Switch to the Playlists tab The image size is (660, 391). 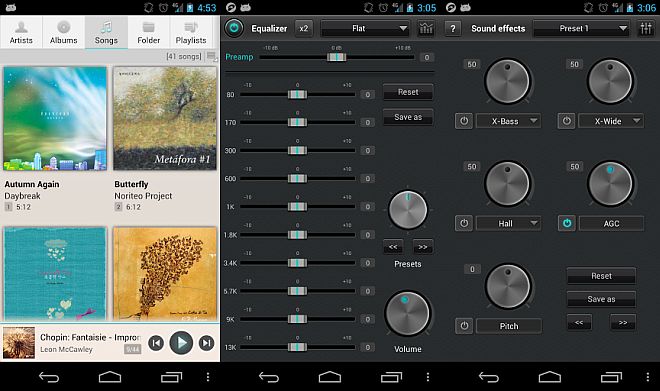coord(191,33)
